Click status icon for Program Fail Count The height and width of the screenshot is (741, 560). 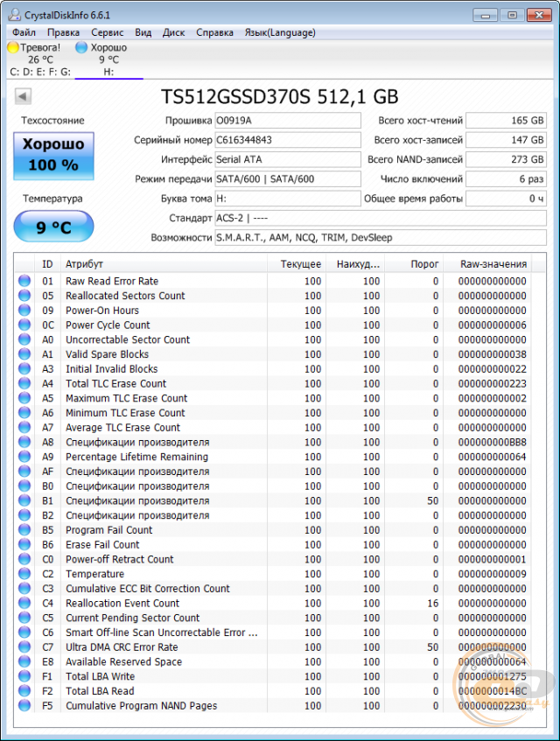coord(24,530)
